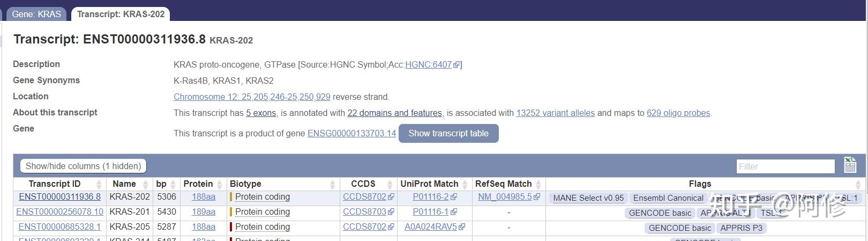Click external link icon beside P01116-2

(454, 197)
